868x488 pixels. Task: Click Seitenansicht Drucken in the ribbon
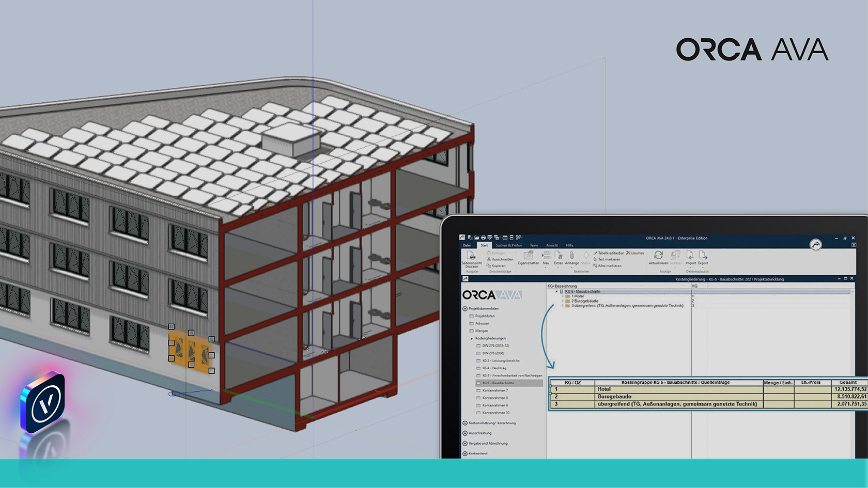click(x=471, y=259)
